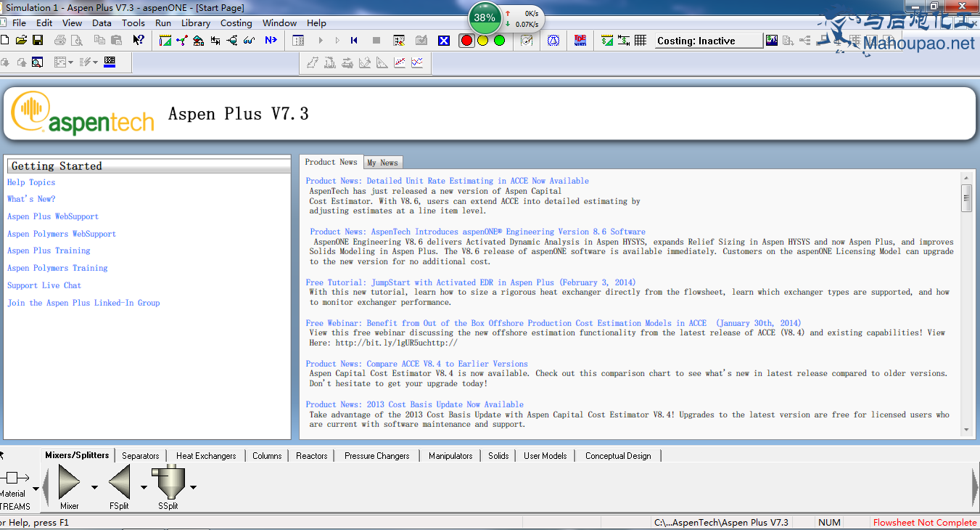The image size is (980, 530).
Task: Save simulation with the floppy disk icon
Action: pyautogui.click(x=38, y=41)
